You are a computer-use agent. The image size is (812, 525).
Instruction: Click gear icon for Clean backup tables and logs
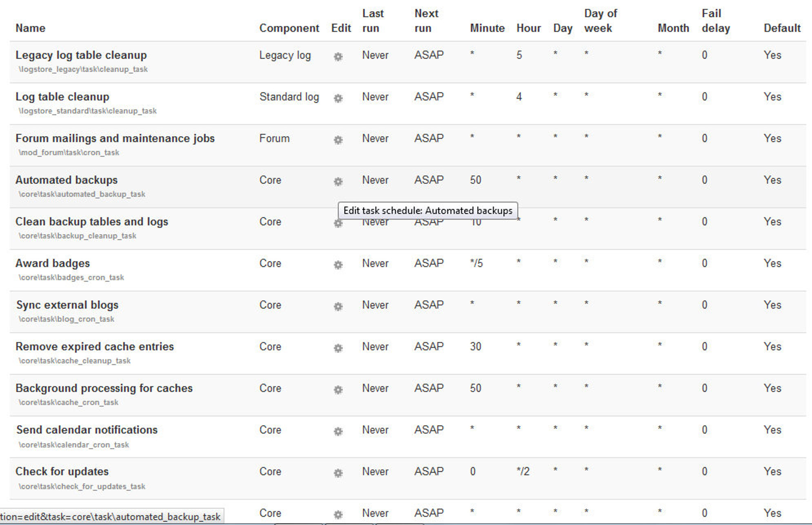click(x=338, y=224)
